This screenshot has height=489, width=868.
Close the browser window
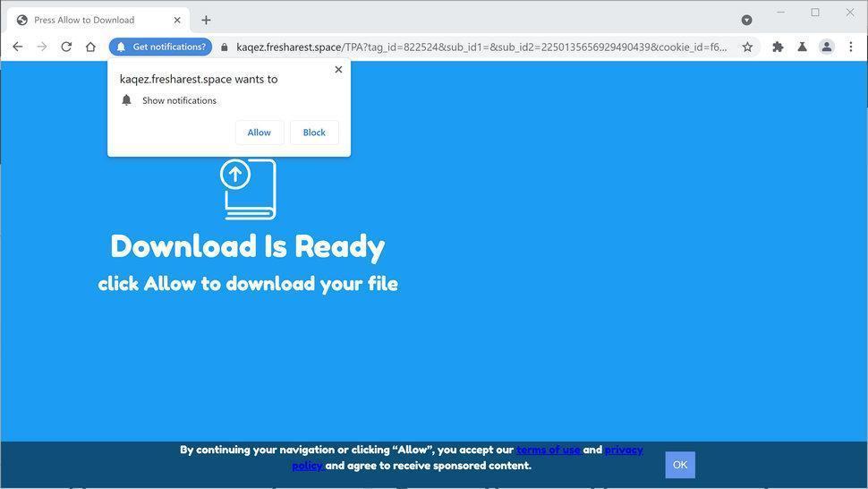(850, 13)
